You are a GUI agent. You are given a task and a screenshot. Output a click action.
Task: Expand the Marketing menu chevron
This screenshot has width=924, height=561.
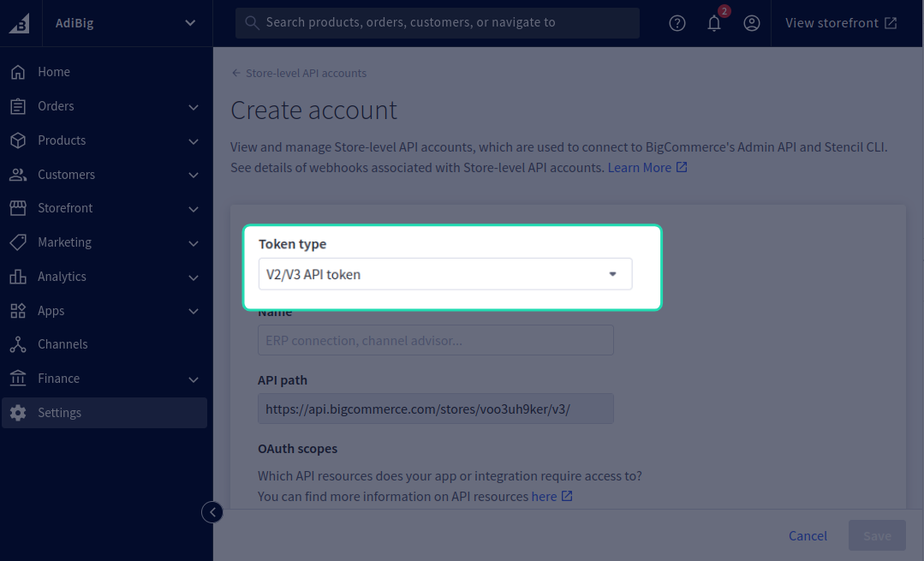194,242
